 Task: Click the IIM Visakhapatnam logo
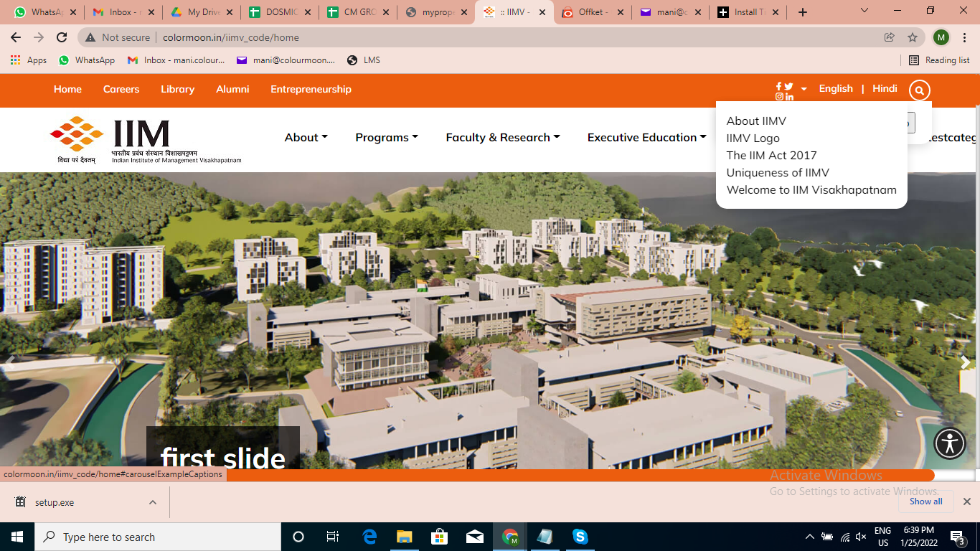tap(146, 140)
